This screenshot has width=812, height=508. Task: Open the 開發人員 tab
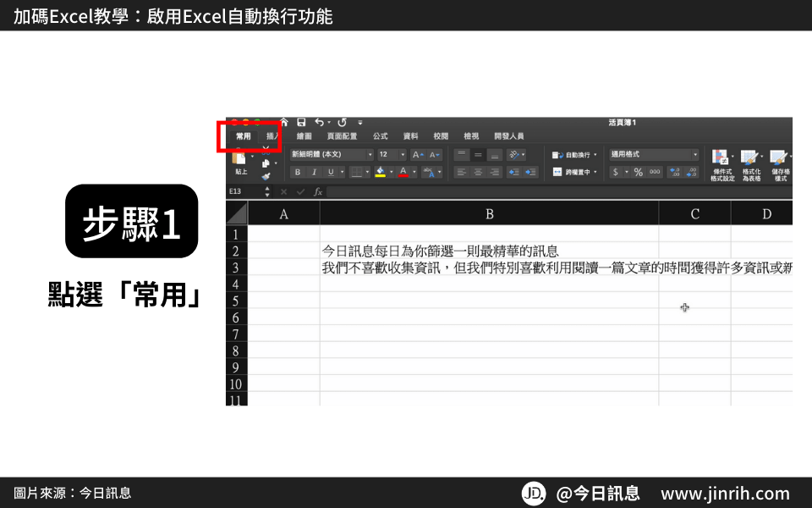tap(509, 136)
